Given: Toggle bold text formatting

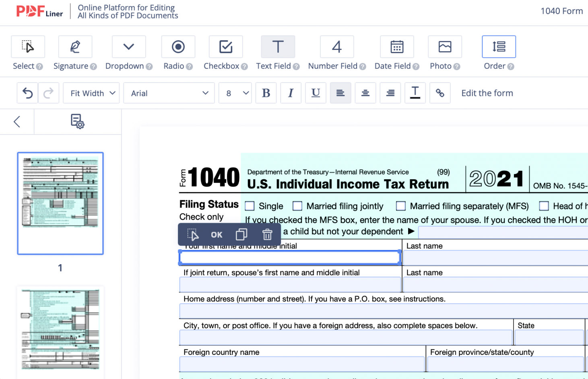Looking at the screenshot, I should click(266, 93).
